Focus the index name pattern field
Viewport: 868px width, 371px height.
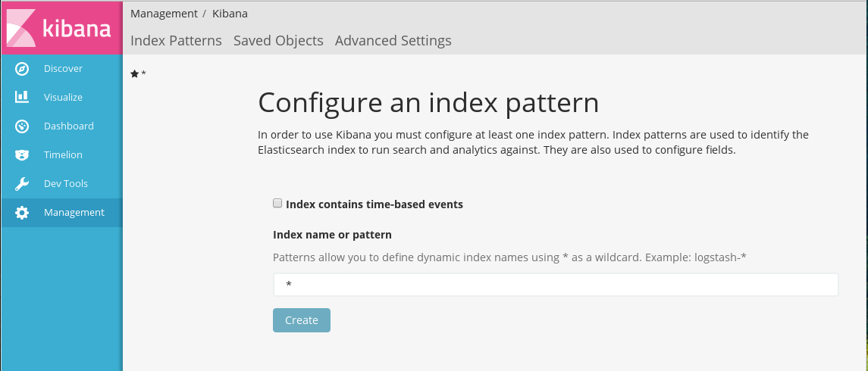[556, 285]
